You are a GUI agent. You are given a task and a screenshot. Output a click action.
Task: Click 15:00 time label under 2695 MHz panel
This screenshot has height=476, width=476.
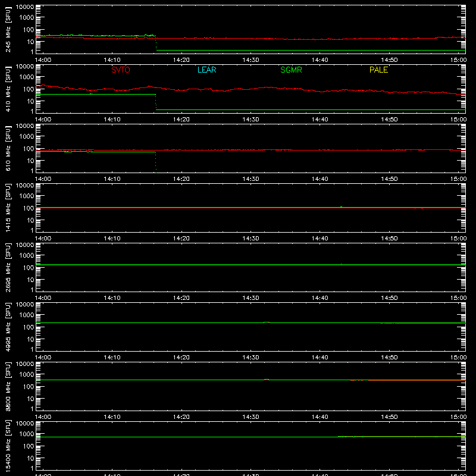point(458,298)
